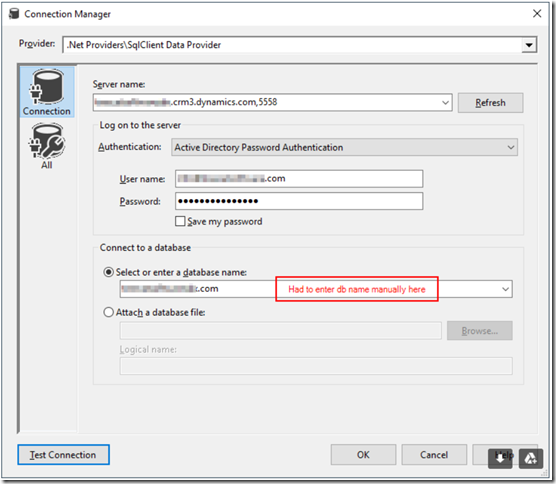
Task: Click into the database name text box
Action: pyautogui.click(x=310, y=289)
